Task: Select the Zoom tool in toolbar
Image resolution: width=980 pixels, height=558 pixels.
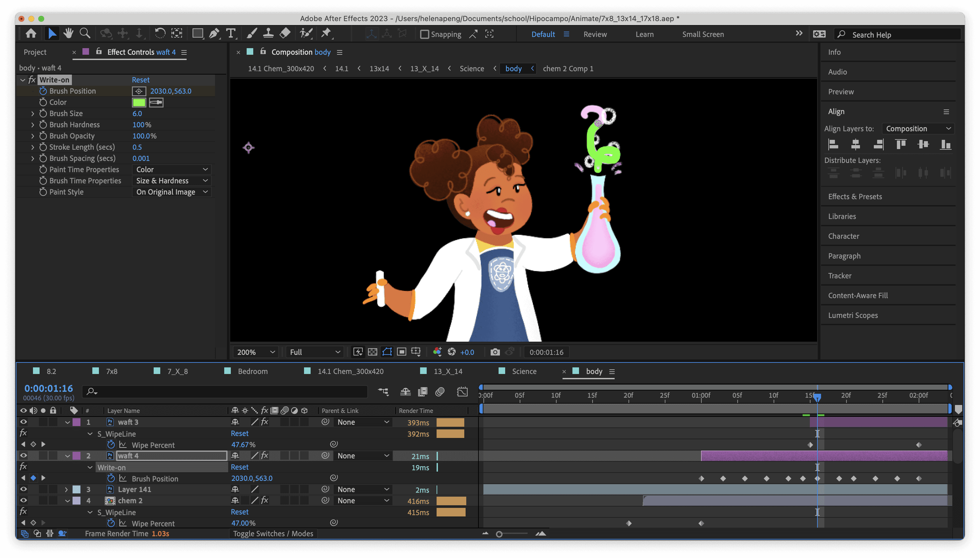Action: point(85,34)
